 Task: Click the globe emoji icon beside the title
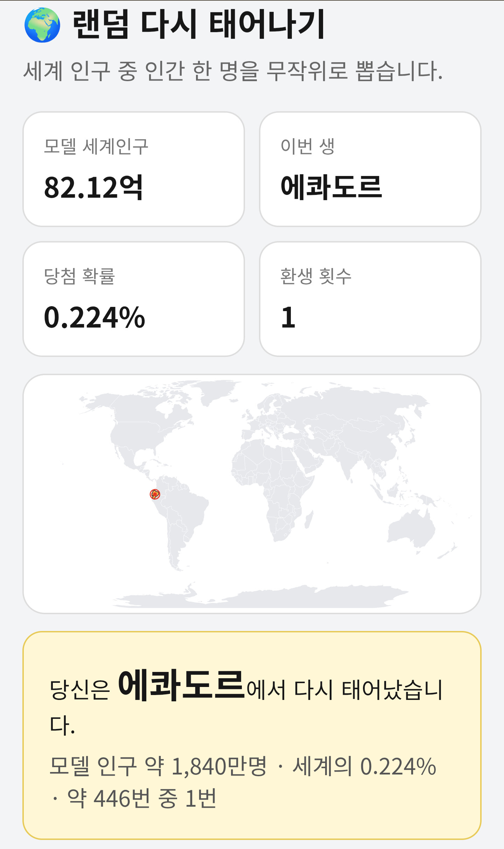point(42,25)
